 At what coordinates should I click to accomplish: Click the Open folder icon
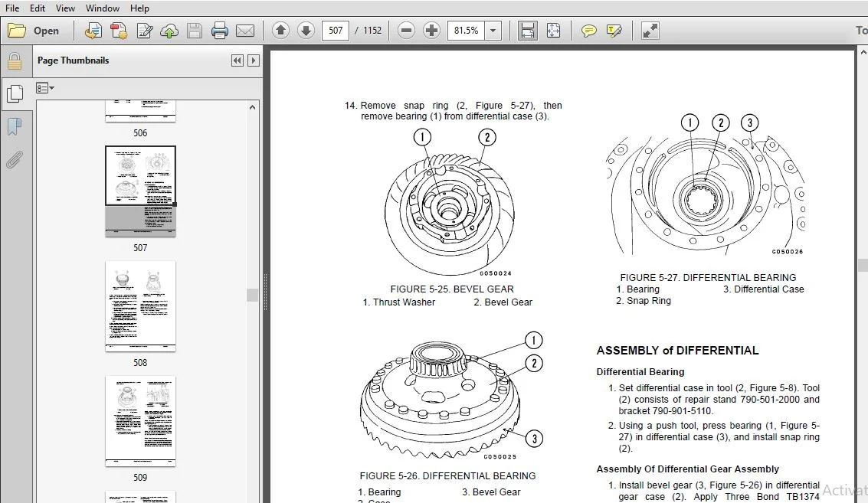point(17,31)
